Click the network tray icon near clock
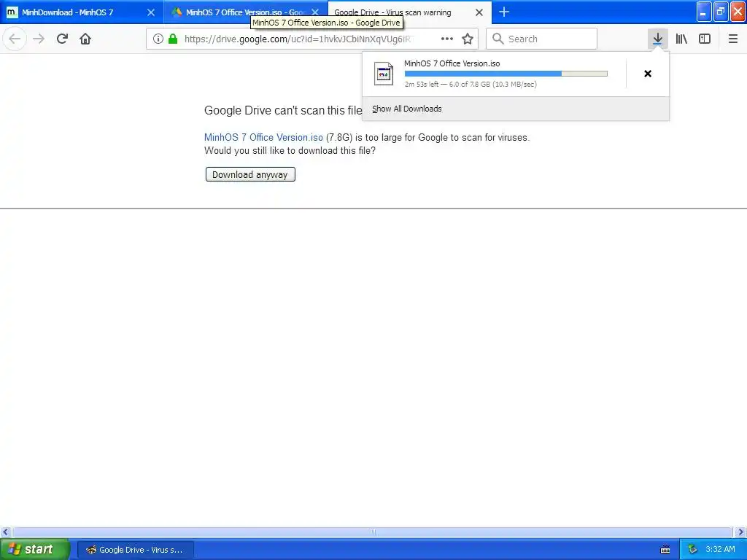This screenshot has height=560, width=747. [x=693, y=550]
